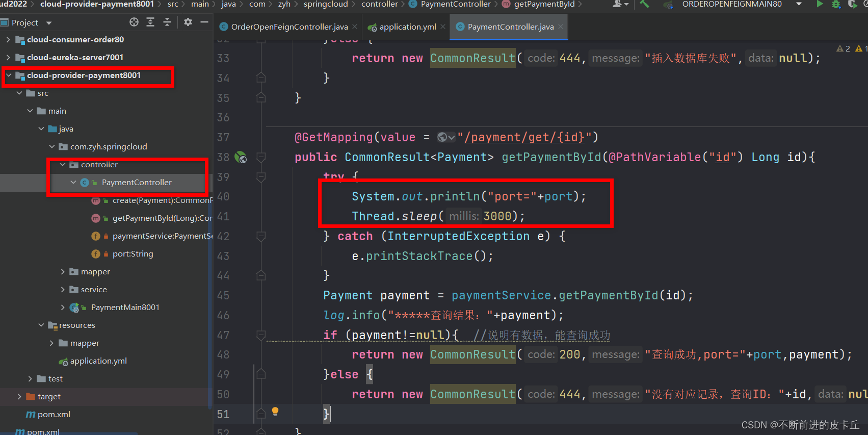This screenshot has width=868, height=435.
Task: Select getPaymentById(Long) method in tree
Action: [x=162, y=218]
